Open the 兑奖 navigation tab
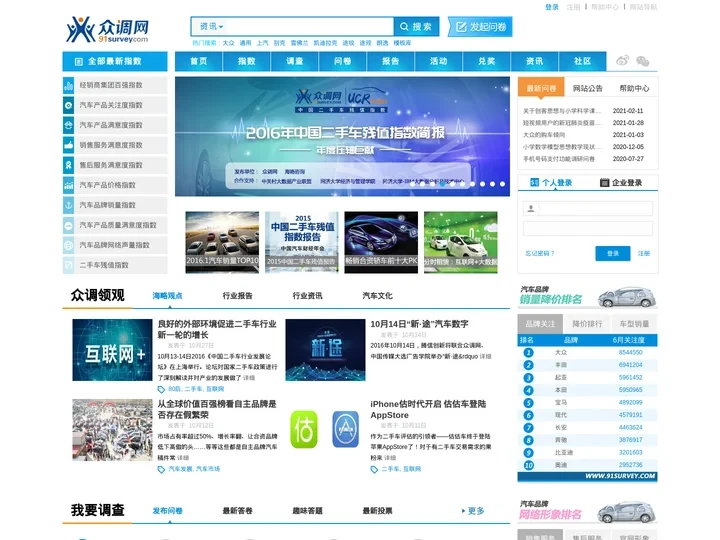The height and width of the screenshot is (540, 720). (x=487, y=62)
